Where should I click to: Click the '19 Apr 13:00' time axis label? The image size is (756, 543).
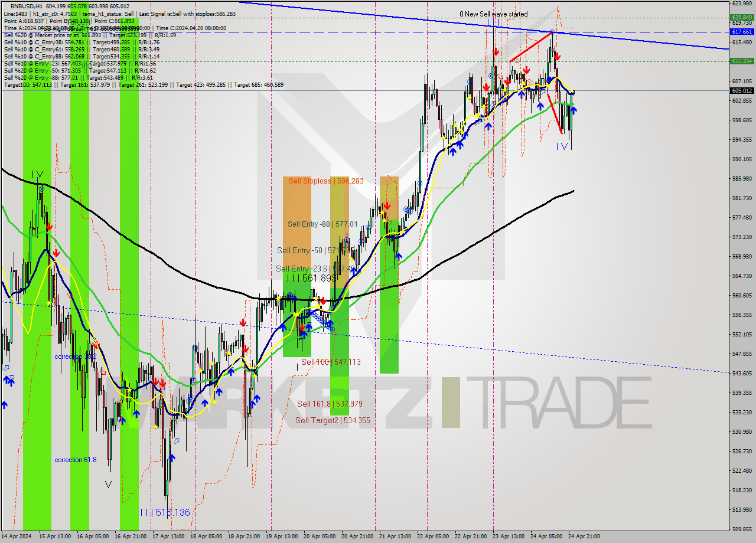[x=282, y=537]
